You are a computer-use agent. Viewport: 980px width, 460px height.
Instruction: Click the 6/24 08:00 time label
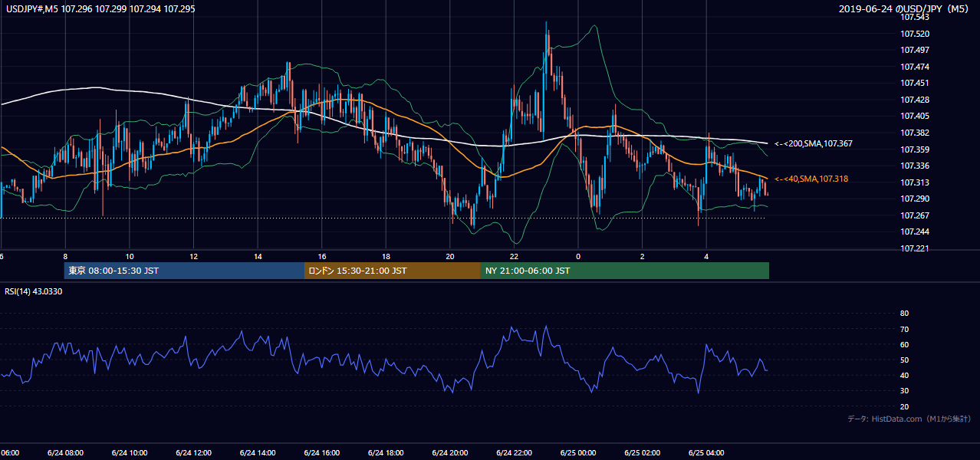pos(65,452)
